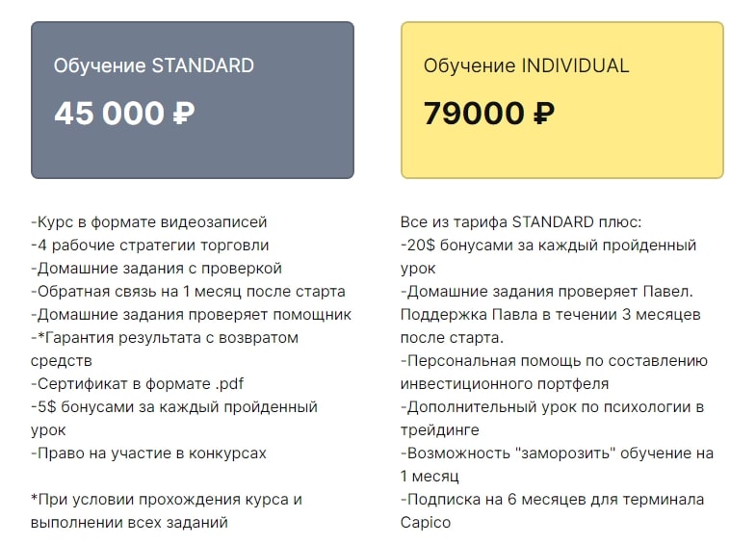
Task: Click the "Обучение INDIVIDUAL" title
Action: [526, 65]
